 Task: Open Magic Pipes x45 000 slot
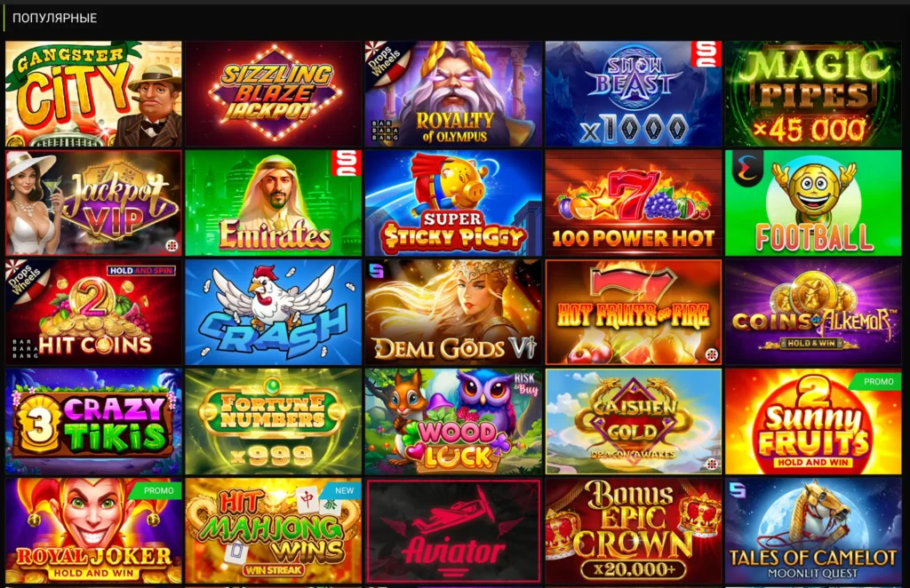point(813,93)
